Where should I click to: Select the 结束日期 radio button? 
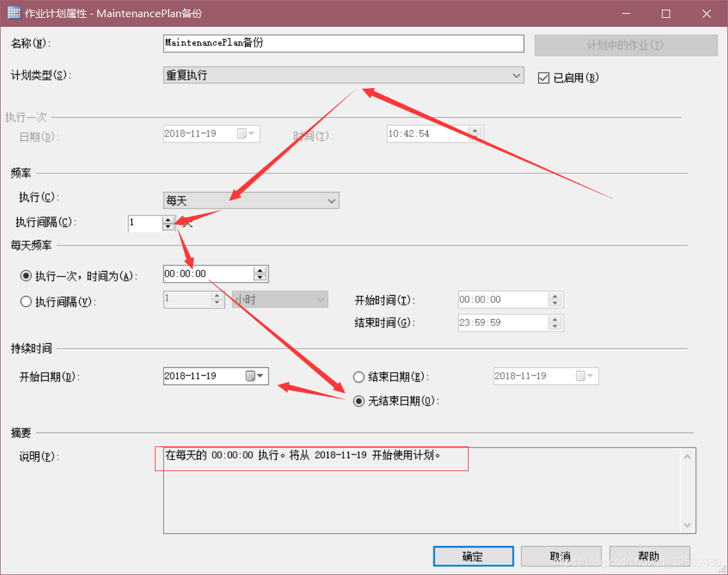click(x=358, y=376)
